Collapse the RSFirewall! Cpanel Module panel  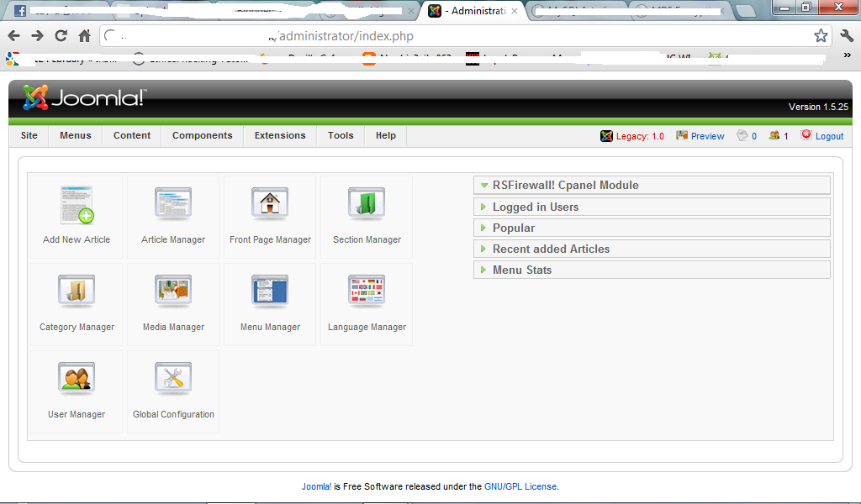point(652,186)
